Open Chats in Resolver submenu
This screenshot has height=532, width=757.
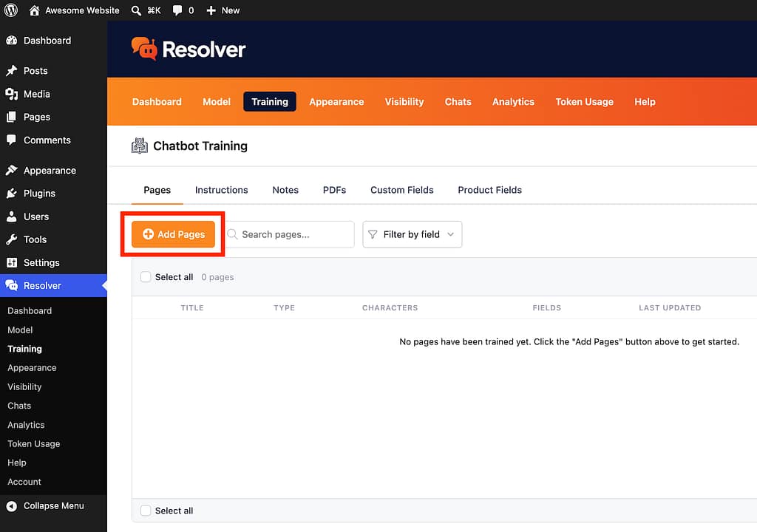19,406
